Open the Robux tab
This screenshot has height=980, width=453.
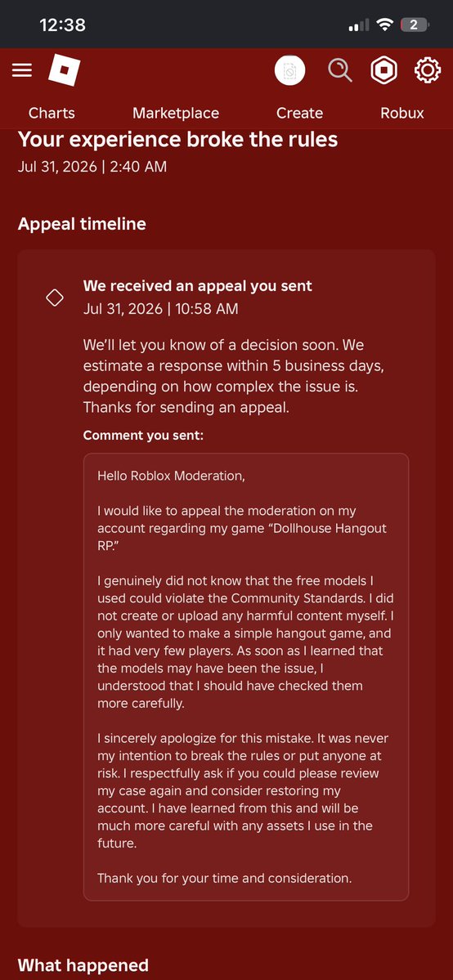(402, 113)
